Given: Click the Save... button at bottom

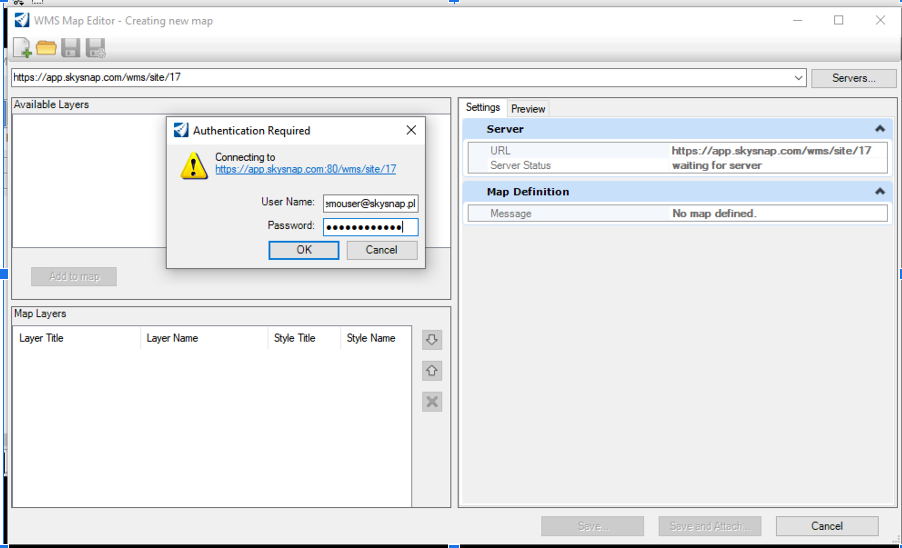Looking at the screenshot, I should click(x=592, y=526).
